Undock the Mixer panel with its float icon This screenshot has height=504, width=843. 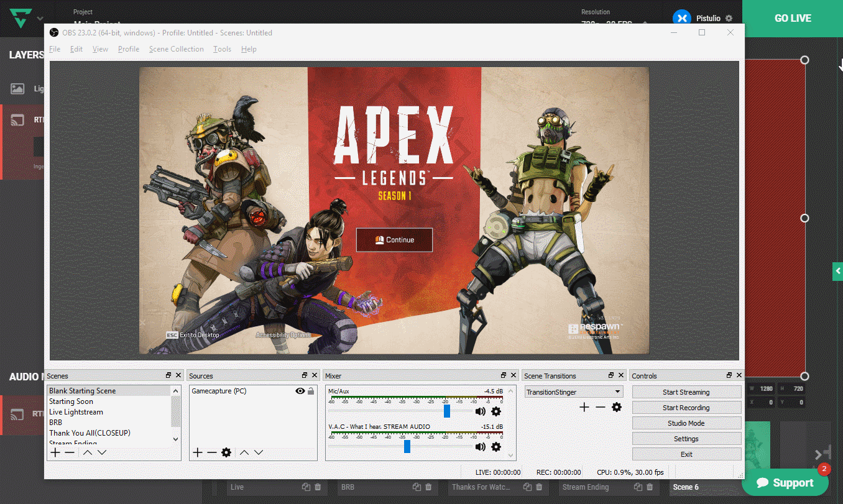[x=504, y=375]
